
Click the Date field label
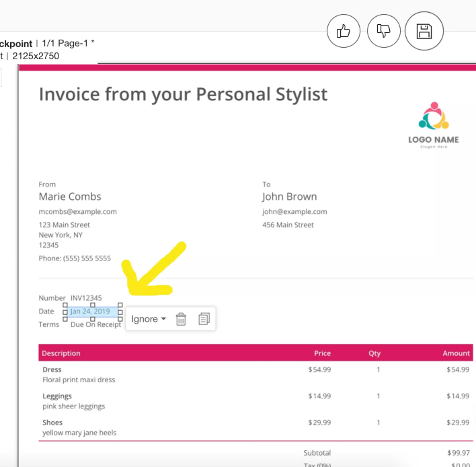click(x=46, y=312)
